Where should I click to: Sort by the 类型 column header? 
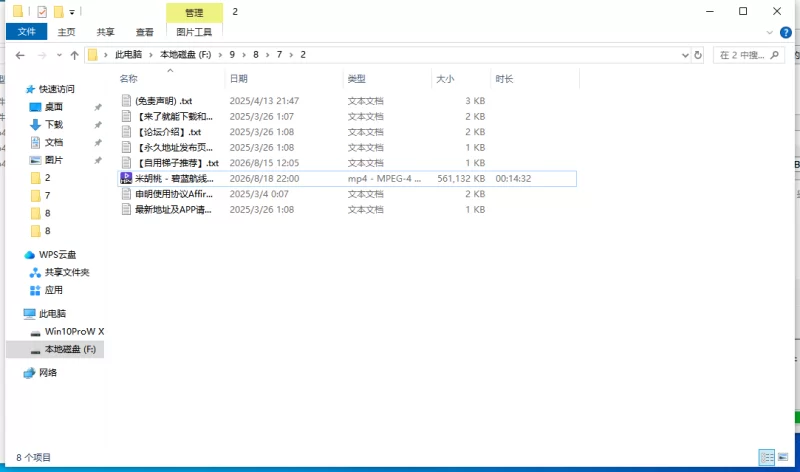click(x=356, y=79)
